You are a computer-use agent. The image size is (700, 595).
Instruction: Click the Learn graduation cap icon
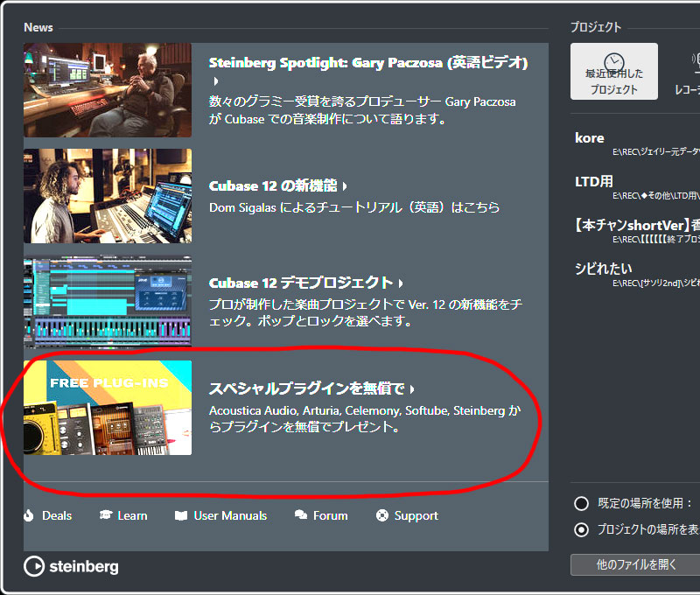[x=106, y=515]
